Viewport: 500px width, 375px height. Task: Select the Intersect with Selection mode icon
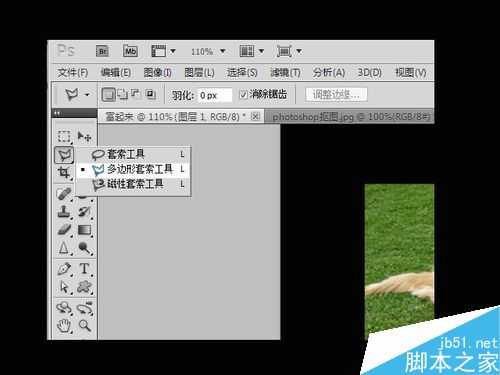[150, 95]
